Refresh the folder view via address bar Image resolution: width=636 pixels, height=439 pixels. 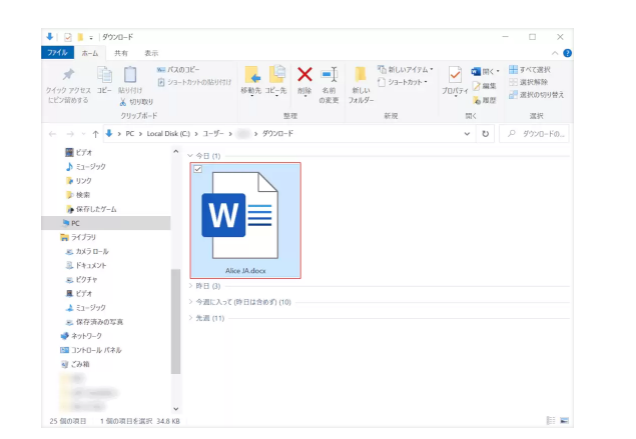pyautogui.click(x=486, y=133)
